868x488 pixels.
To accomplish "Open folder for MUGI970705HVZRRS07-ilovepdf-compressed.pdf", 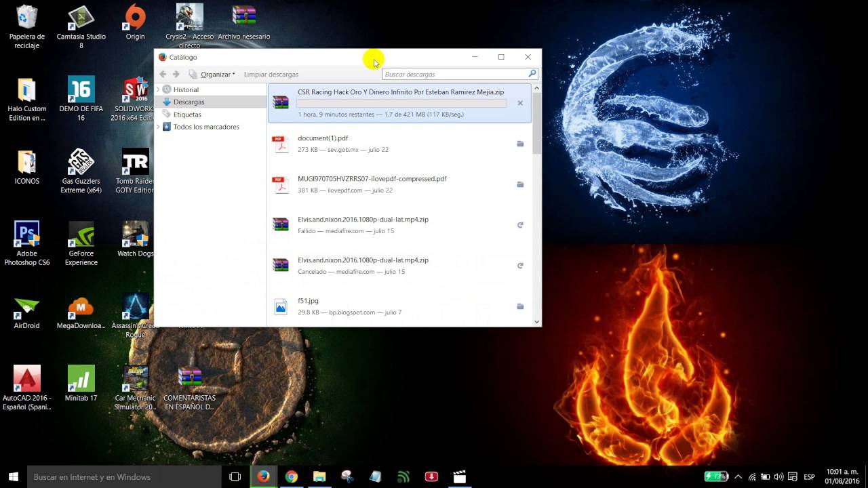I will point(520,184).
